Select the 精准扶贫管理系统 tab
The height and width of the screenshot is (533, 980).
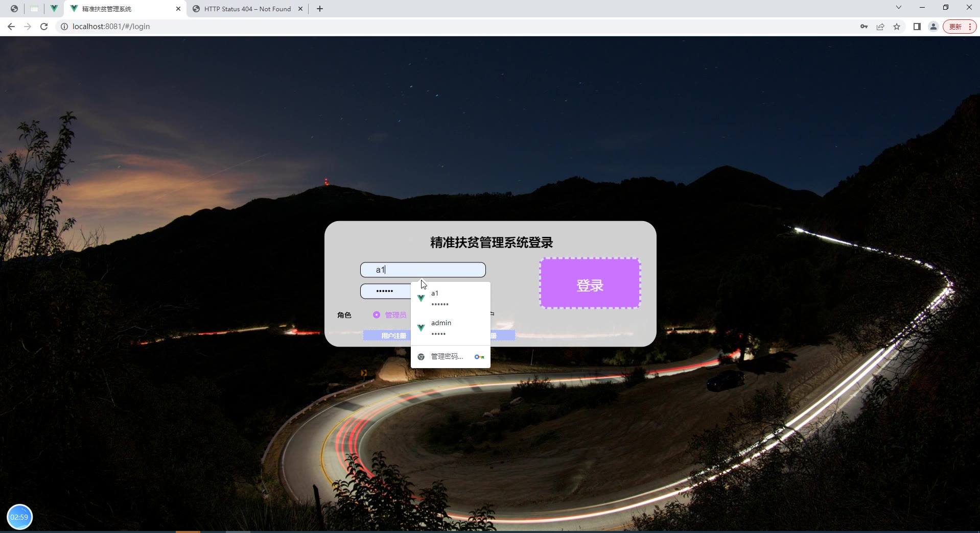tap(125, 9)
